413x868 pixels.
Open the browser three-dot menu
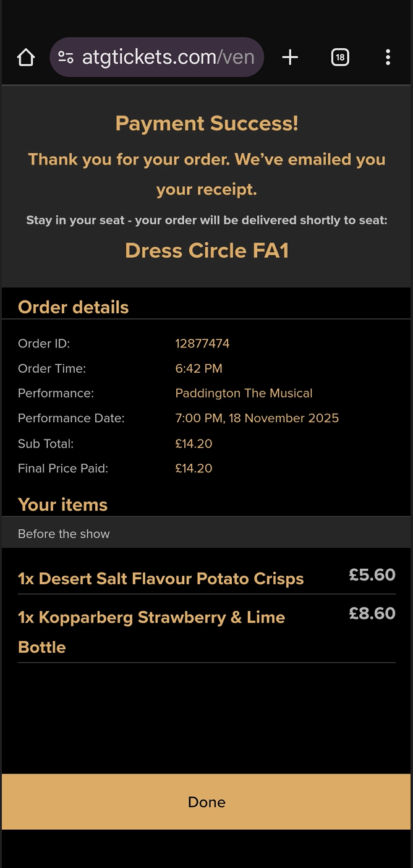click(x=388, y=57)
